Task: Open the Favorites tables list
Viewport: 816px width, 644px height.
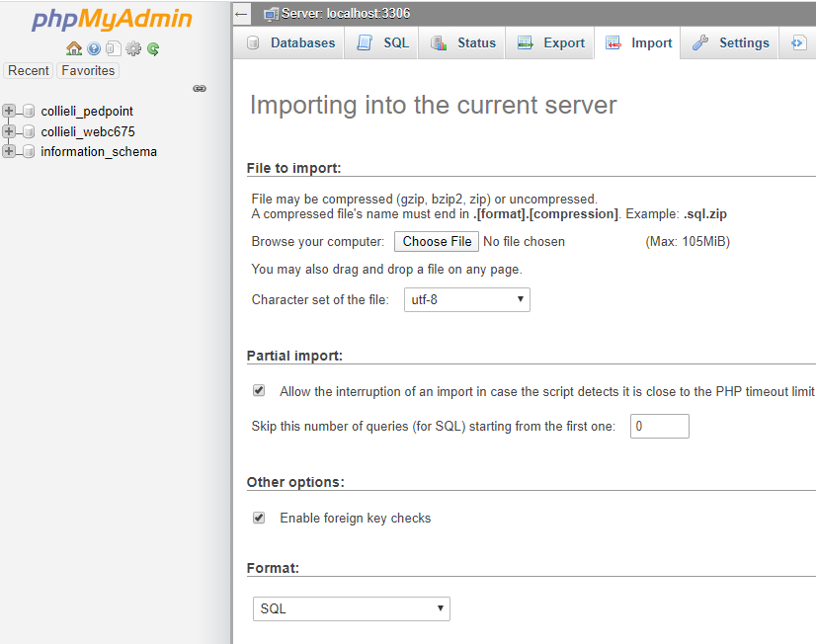Action: [88, 70]
